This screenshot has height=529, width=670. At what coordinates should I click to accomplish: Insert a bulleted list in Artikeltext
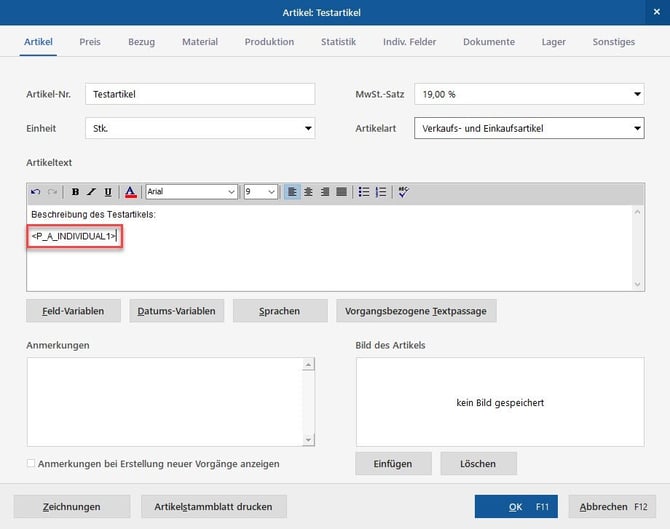pyautogui.click(x=364, y=192)
